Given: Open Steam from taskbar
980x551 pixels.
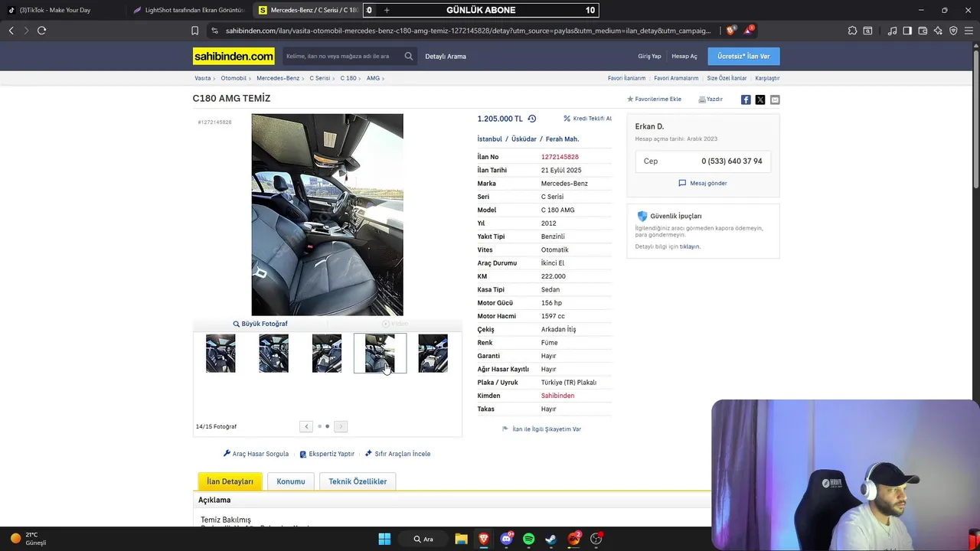Looking at the screenshot, I should pyautogui.click(x=550, y=539).
